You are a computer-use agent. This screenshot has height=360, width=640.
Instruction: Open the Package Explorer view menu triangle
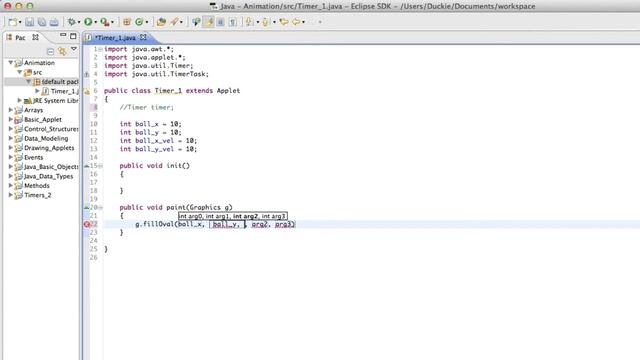(74, 49)
